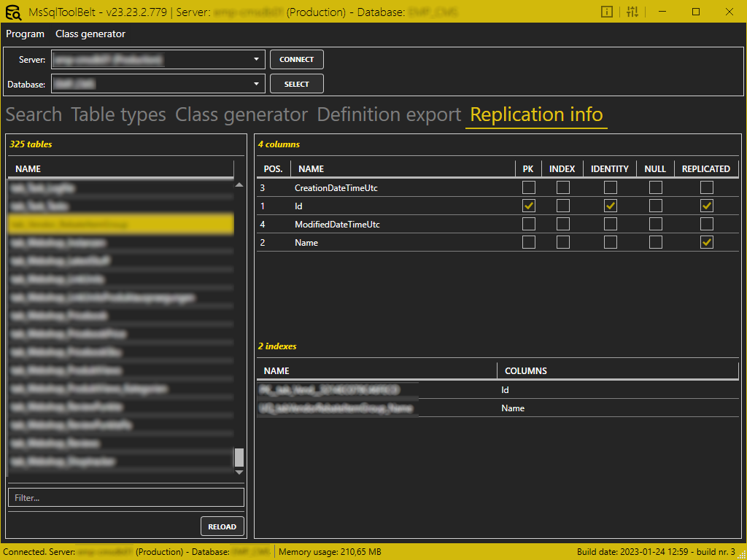Check IDENTITY box for CreationDateTimeUtc row

click(x=611, y=187)
